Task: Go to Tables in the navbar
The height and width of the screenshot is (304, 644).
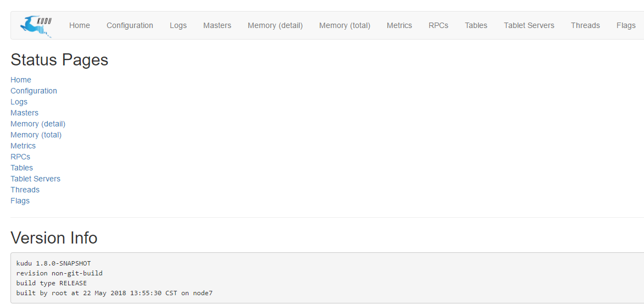Action: pyautogui.click(x=476, y=25)
